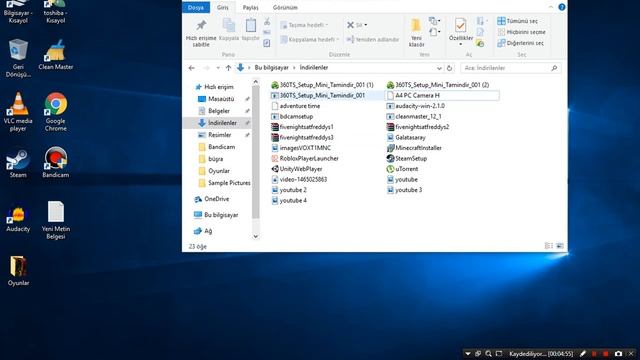Switch to the Giriş tab
This screenshot has height=360, width=640.
[x=223, y=7]
